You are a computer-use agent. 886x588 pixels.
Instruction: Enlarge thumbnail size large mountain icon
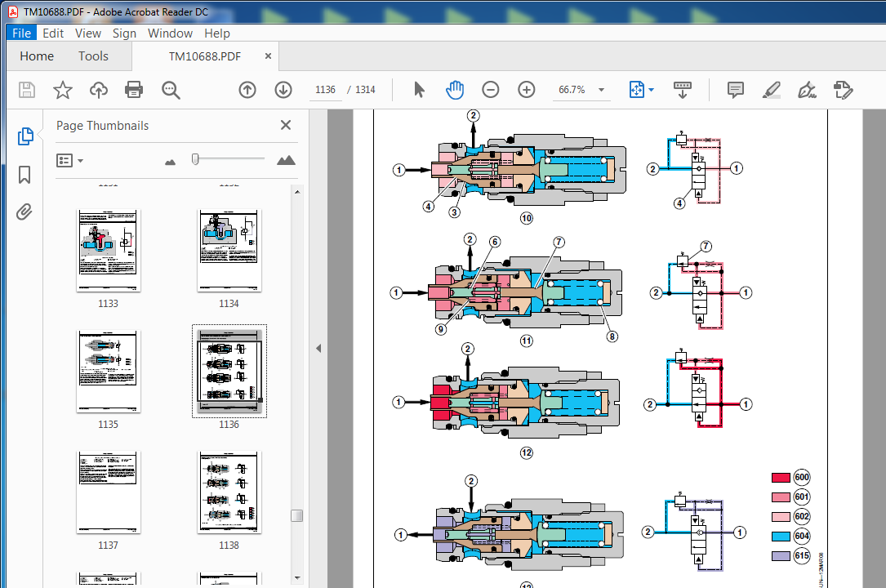pyautogui.click(x=286, y=160)
